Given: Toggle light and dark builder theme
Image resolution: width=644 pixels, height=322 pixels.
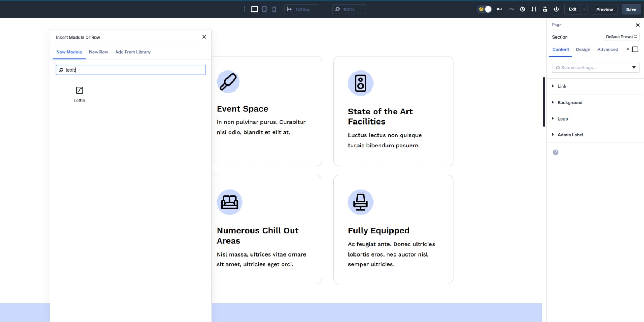Looking at the screenshot, I should (484, 9).
